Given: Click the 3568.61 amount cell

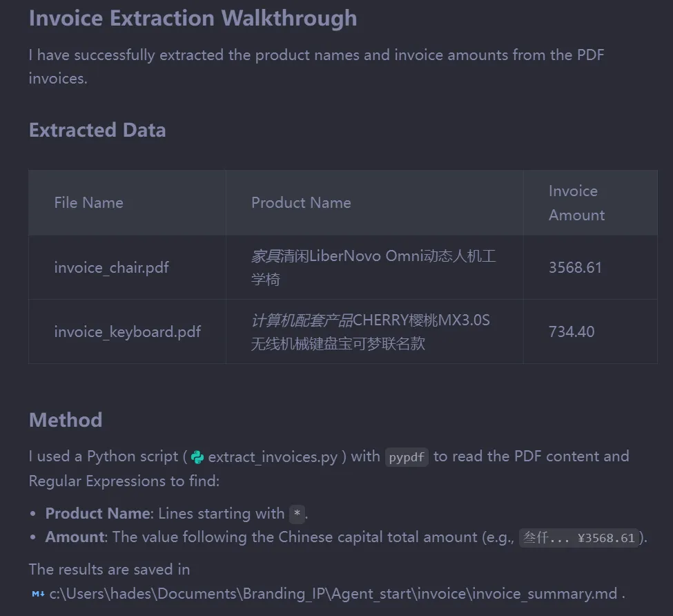Looking at the screenshot, I should (575, 268).
